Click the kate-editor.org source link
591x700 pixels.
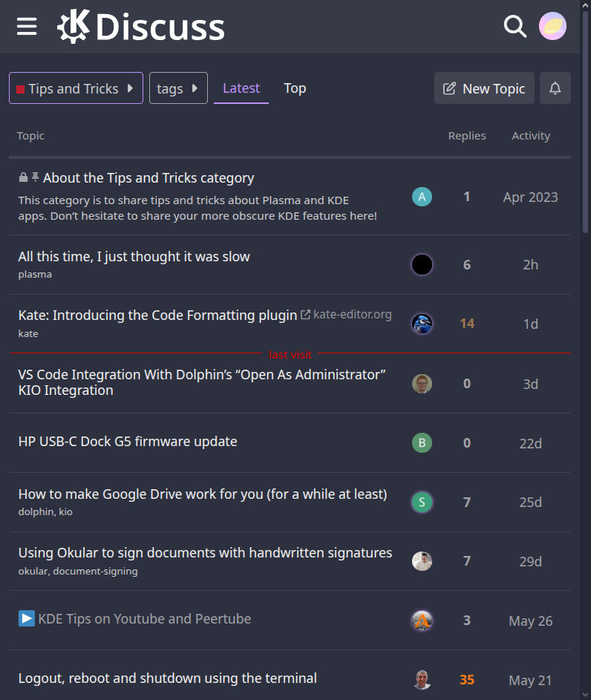click(x=352, y=314)
